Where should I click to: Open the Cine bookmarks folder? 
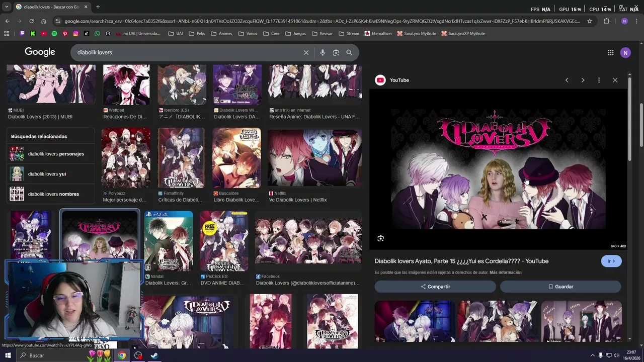pos(271,34)
